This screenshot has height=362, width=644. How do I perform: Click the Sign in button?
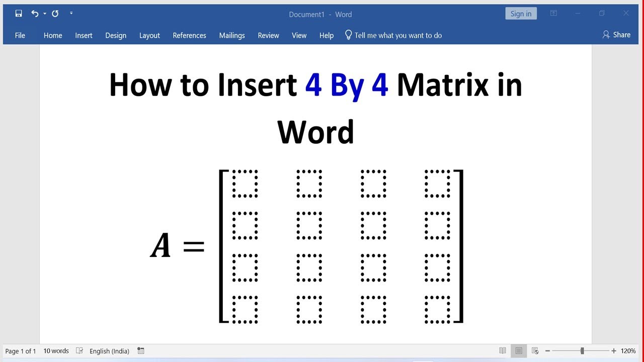point(521,14)
